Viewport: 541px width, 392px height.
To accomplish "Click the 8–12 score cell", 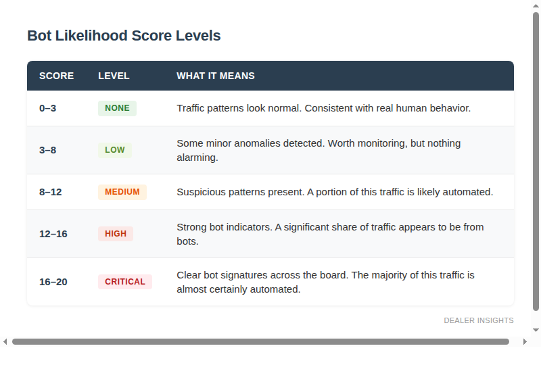I will 50,192.
